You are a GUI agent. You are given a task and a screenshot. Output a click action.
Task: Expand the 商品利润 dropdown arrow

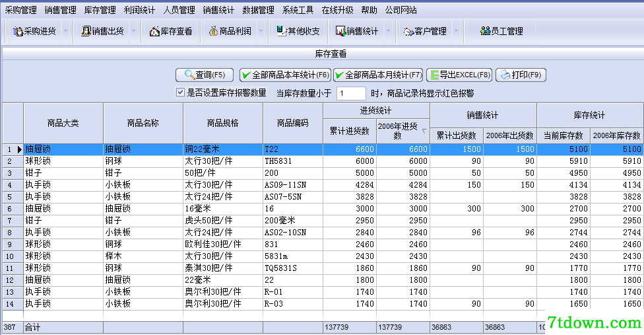point(261,31)
